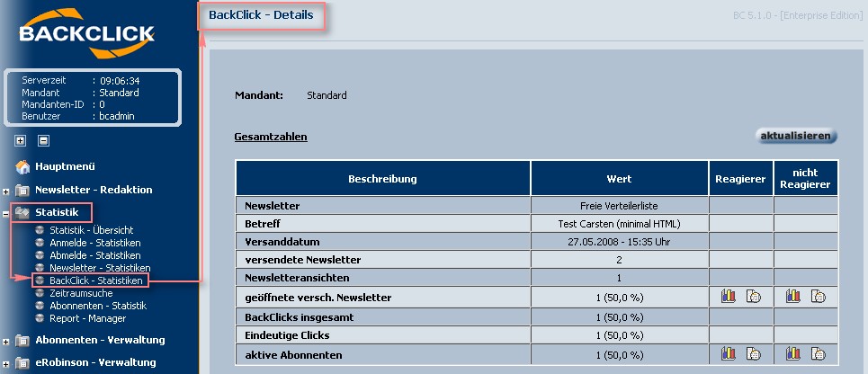
Task: Click the Benutzer value bcadmin
Action: (117, 116)
